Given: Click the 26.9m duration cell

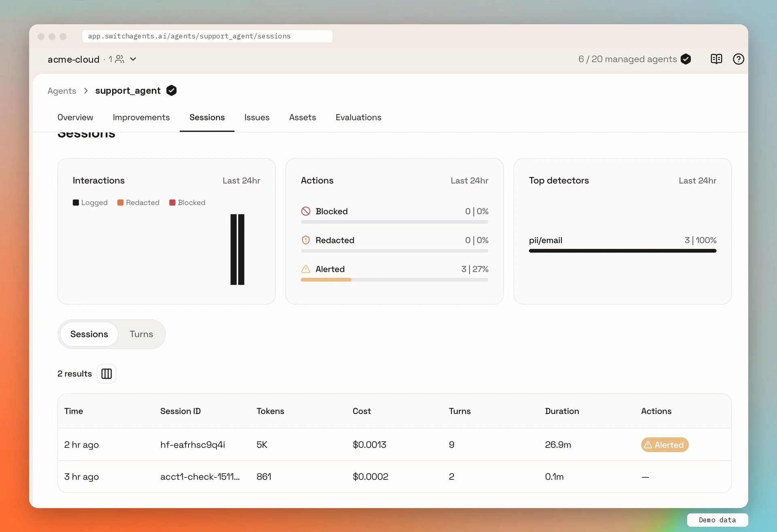Looking at the screenshot, I should click(x=558, y=445).
